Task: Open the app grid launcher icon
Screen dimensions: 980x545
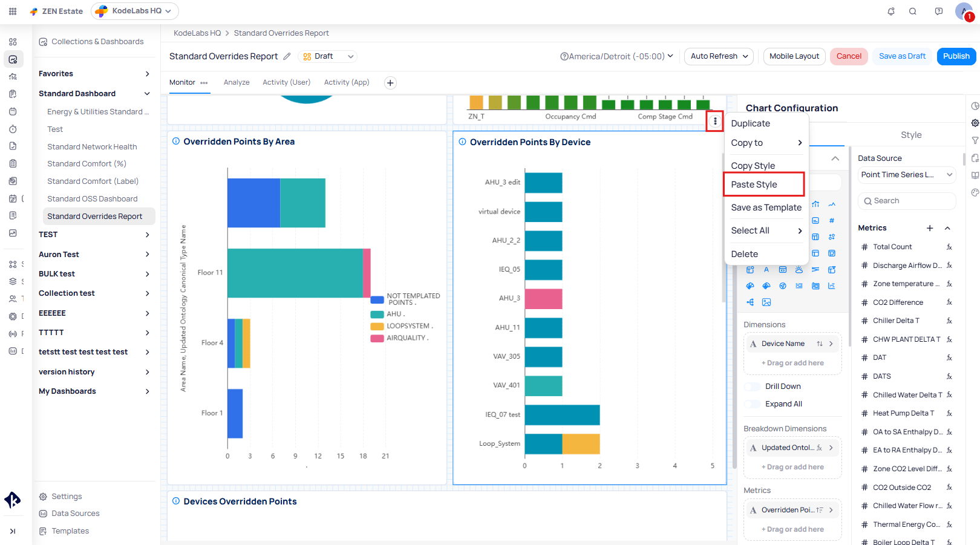Action: [13, 11]
